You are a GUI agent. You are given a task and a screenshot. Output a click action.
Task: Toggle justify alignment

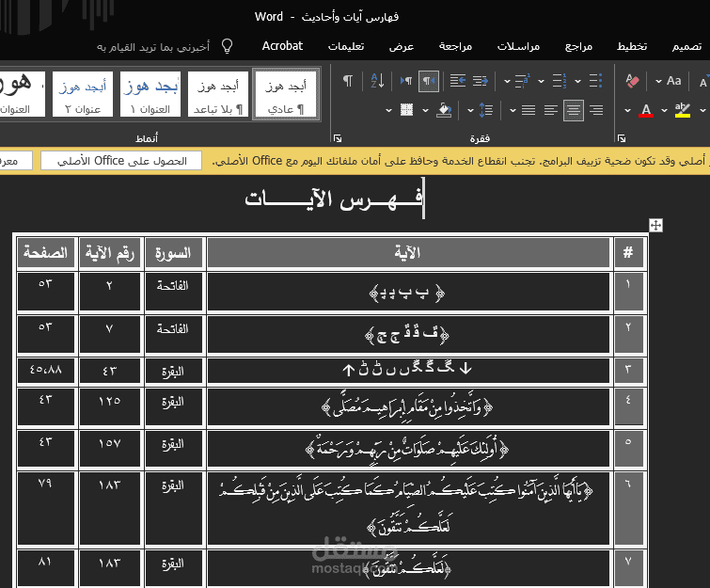tap(529, 110)
